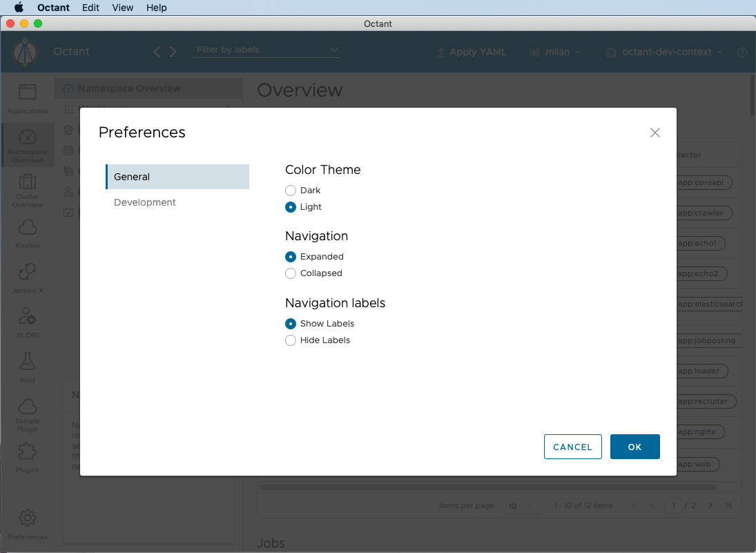The width and height of the screenshot is (756, 553).
Task: Open the Plugins puzzle icon
Action: pyautogui.click(x=28, y=452)
